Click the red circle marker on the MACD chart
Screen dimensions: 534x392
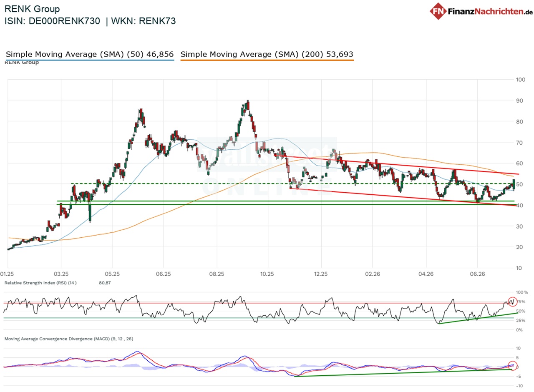pos(512,365)
